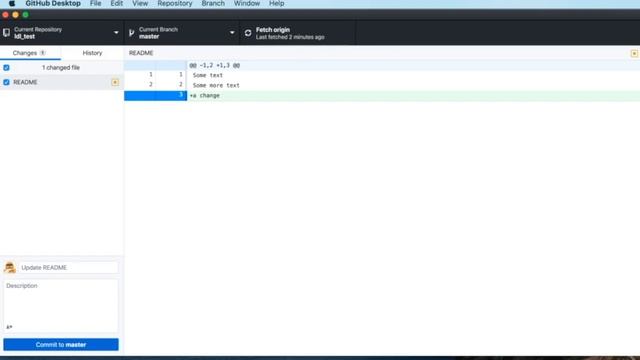Select README in the changed files list
The image size is (640, 360).
coord(61,82)
